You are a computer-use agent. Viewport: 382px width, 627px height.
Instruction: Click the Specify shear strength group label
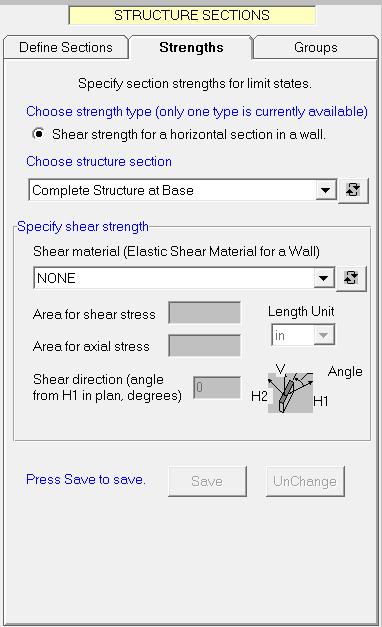(83, 226)
